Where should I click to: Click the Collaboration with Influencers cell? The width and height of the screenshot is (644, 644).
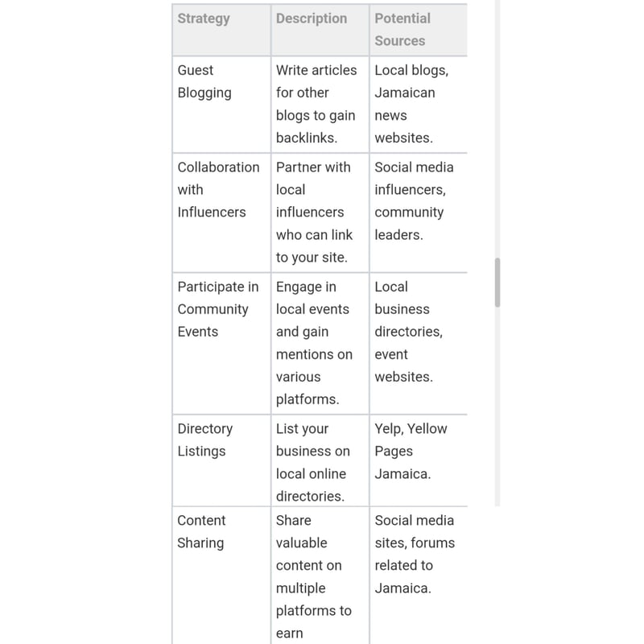coord(218,189)
